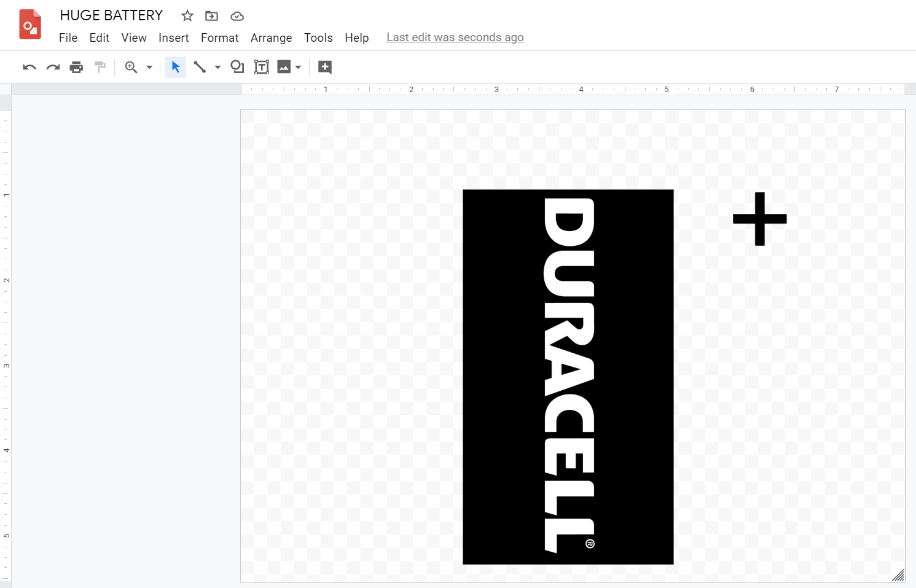Select the Text box tool
This screenshot has height=588, width=916.
point(262,67)
